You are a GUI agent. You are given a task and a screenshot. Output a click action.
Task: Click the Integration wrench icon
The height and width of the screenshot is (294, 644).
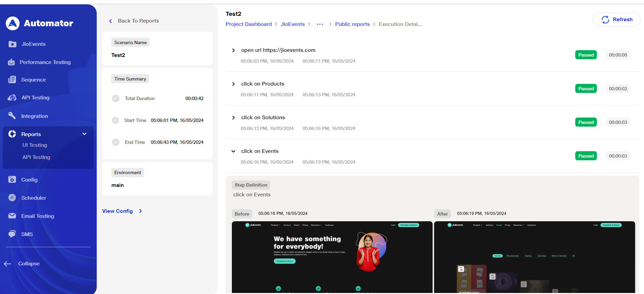(12, 116)
